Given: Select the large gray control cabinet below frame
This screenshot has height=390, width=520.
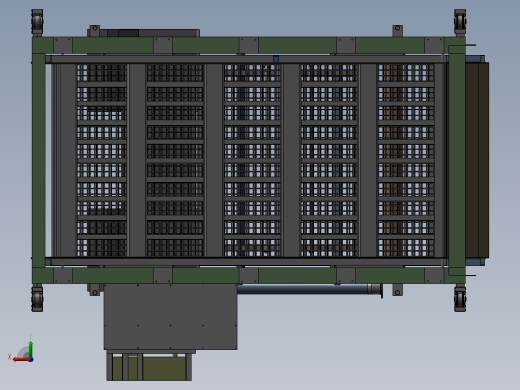Looking at the screenshot, I should click(x=170, y=317).
